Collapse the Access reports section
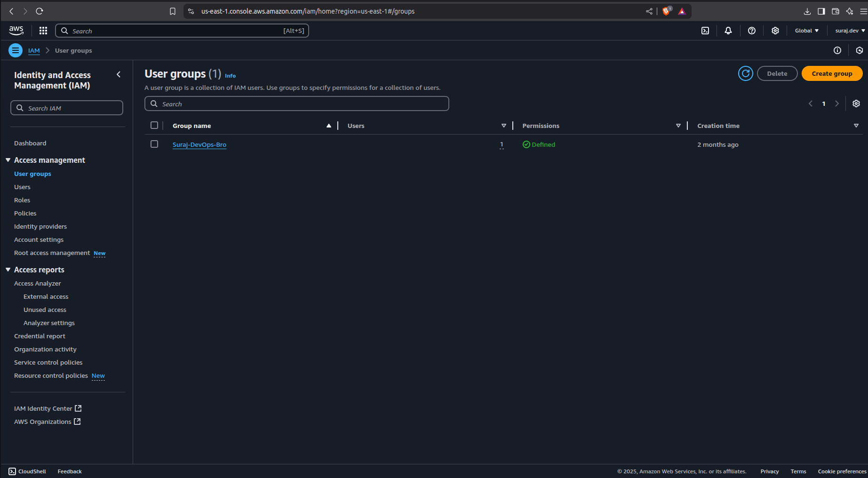The width and height of the screenshot is (868, 478). pyautogui.click(x=8, y=270)
